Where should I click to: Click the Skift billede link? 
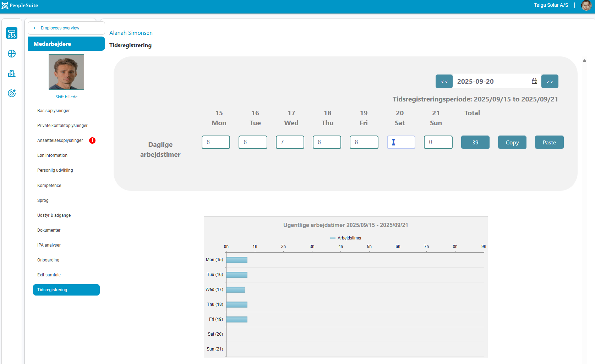tap(66, 97)
